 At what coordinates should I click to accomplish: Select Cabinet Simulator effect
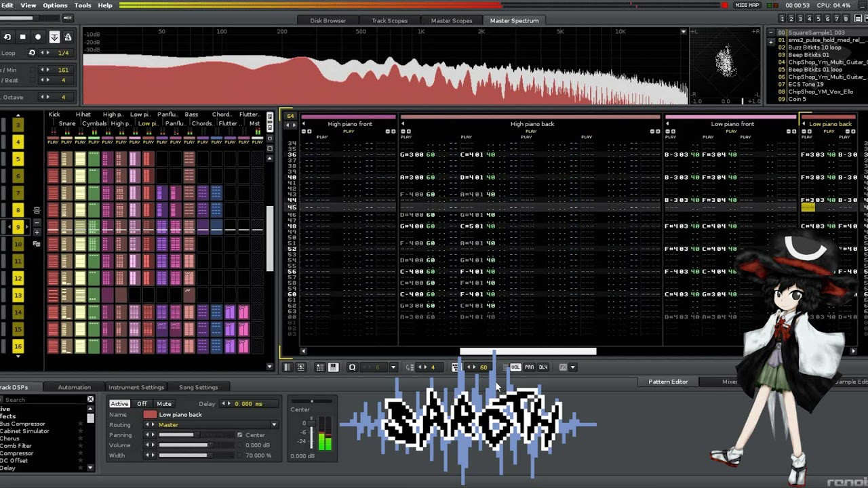pyautogui.click(x=25, y=431)
